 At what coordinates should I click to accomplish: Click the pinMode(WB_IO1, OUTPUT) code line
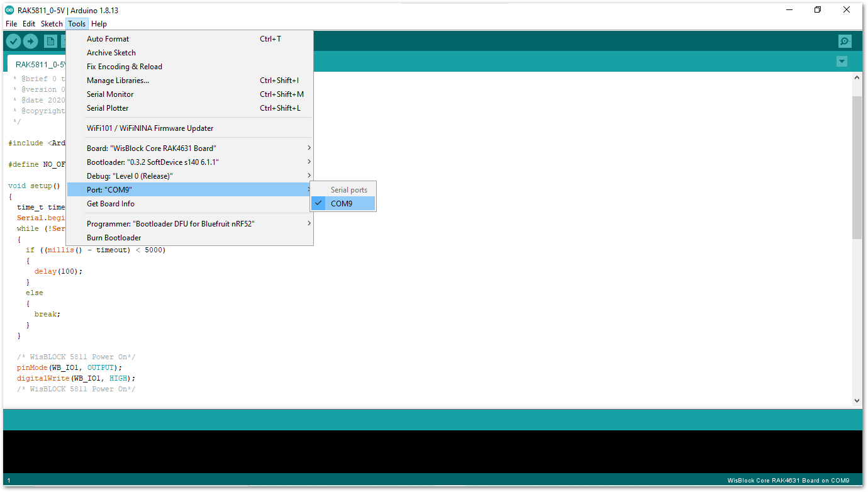70,367
